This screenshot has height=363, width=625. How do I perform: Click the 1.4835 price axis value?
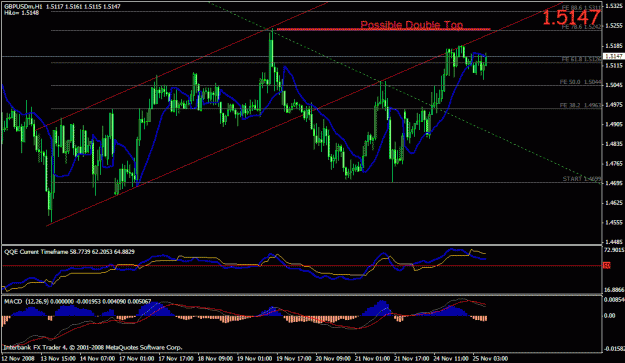coord(613,144)
